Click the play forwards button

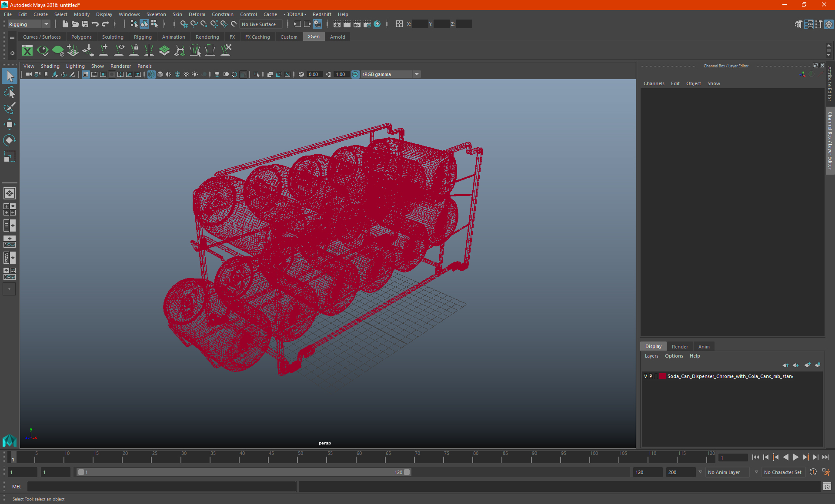point(796,457)
